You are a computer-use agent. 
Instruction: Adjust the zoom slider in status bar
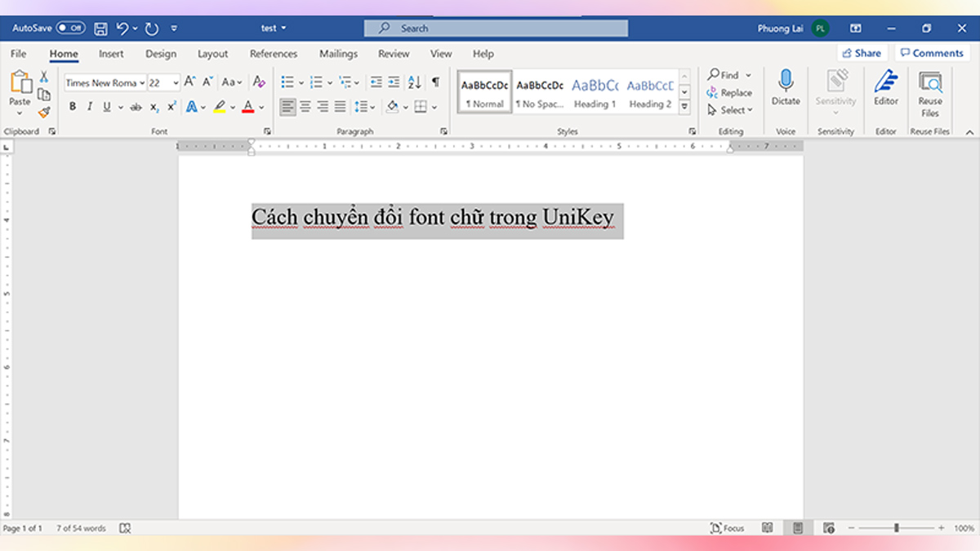[x=896, y=528]
